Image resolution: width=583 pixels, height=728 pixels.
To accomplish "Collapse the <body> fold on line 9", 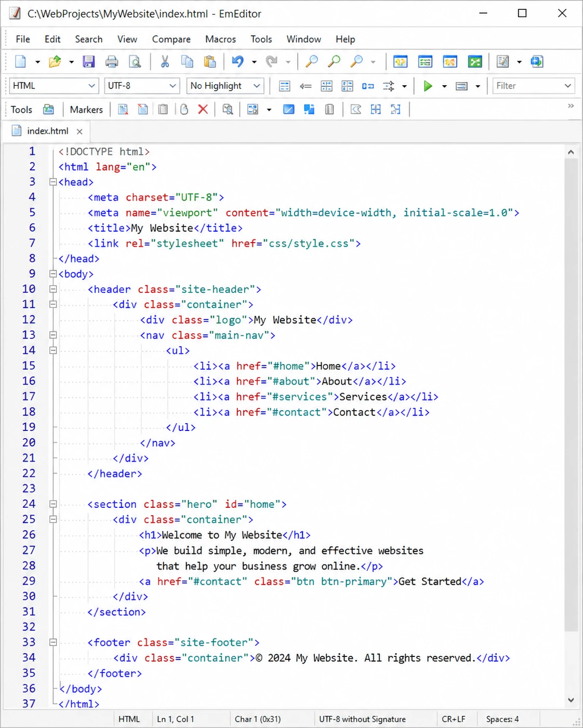I will (53, 274).
